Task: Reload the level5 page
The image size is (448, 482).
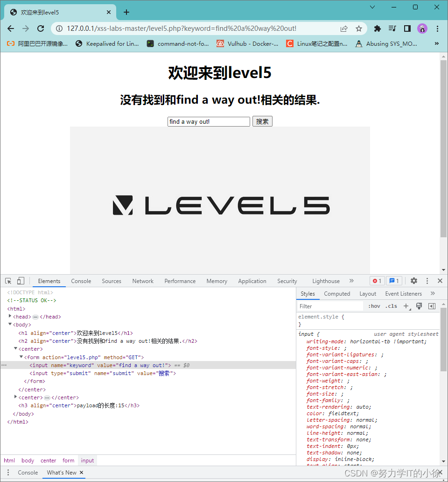Action: point(41,28)
